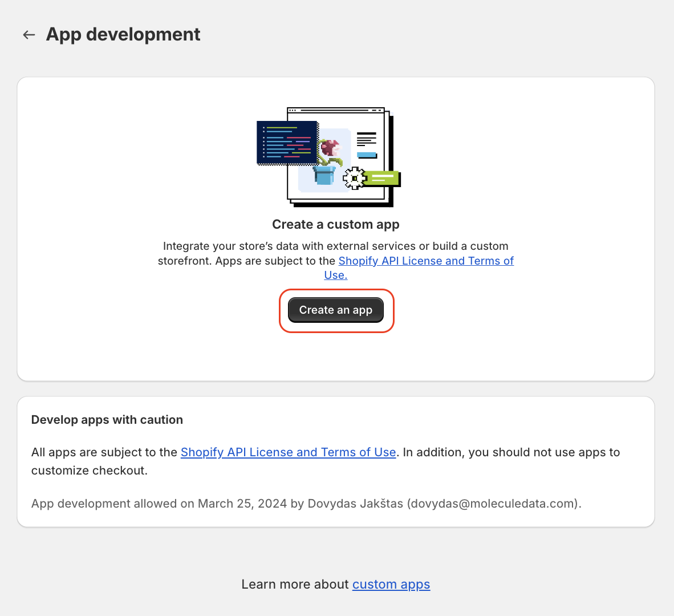Click the white gear icon in the illustration

pos(354,178)
